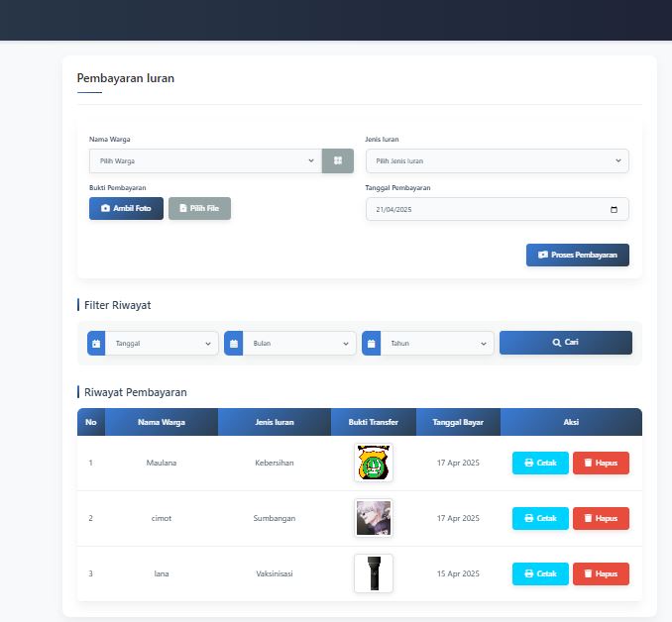Open the Tanggal filter dropdown
This screenshot has height=622, width=672.
162,343
